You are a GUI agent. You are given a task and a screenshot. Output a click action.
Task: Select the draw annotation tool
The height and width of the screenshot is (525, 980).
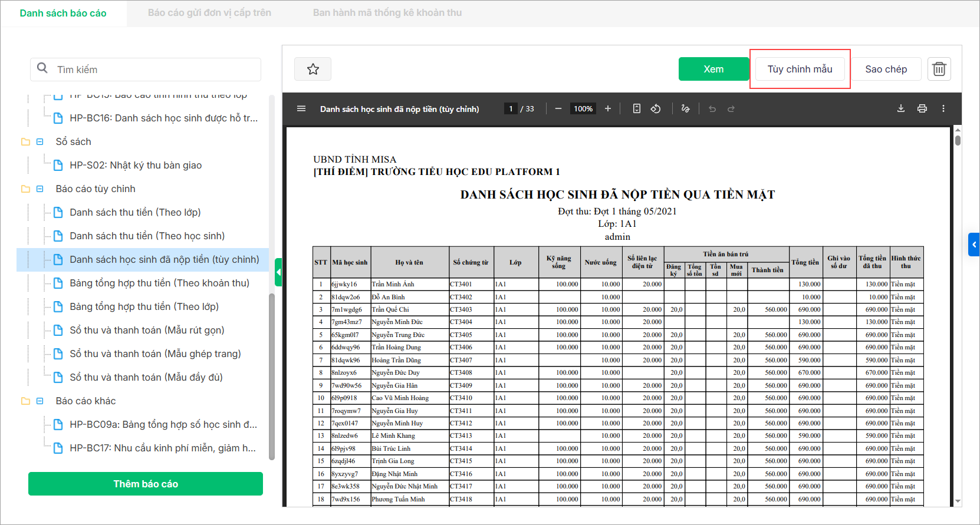(x=685, y=108)
